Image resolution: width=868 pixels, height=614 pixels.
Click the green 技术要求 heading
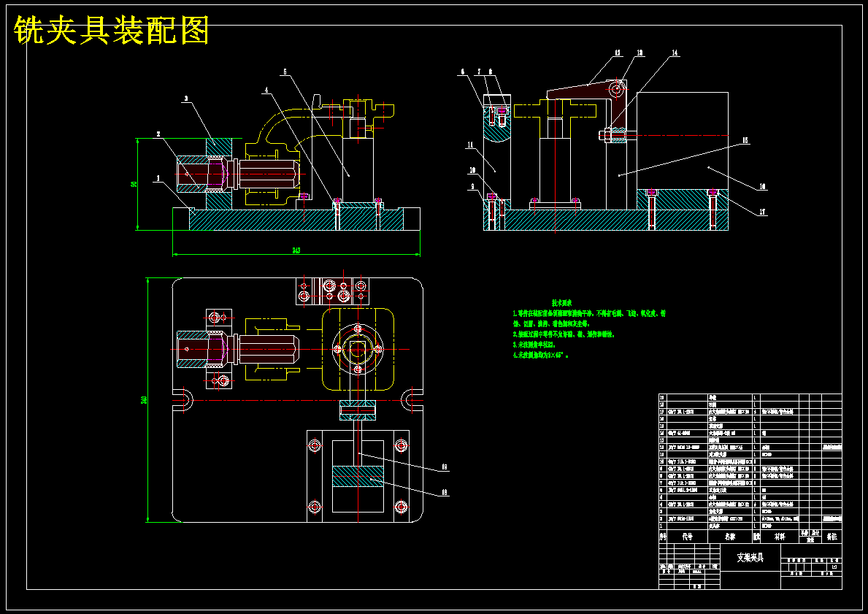point(562,303)
